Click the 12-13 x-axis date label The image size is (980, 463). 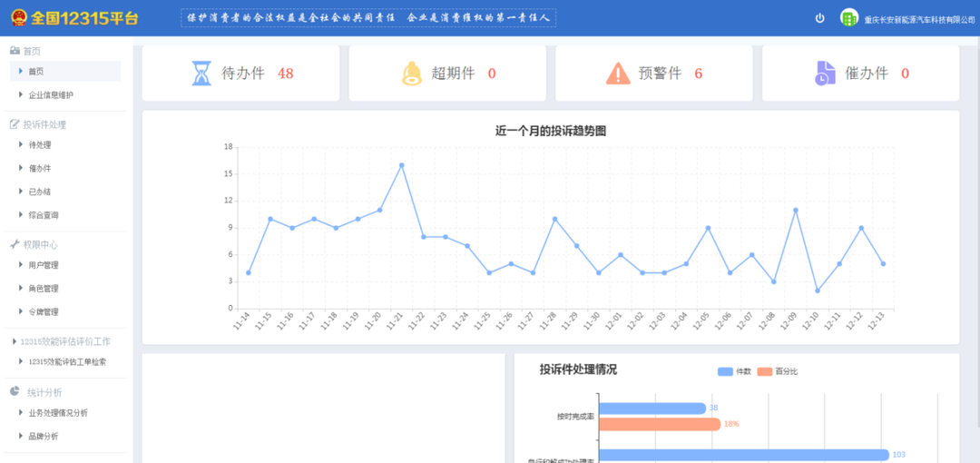click(x=877, y=321)
